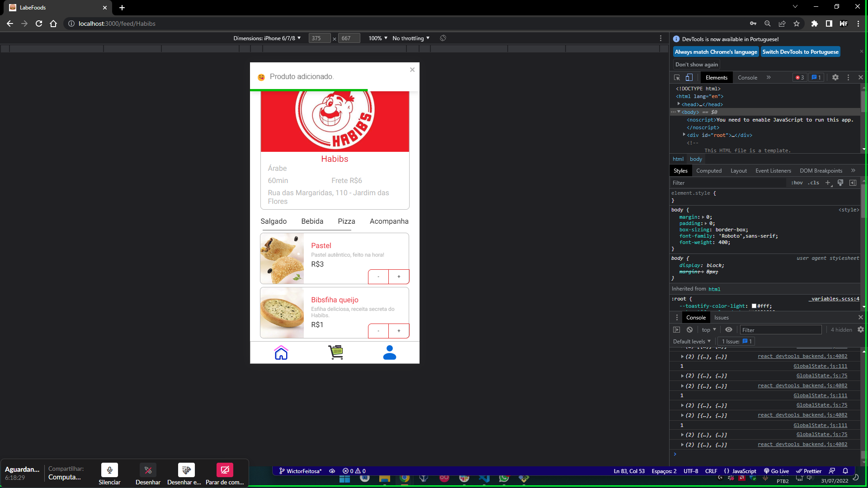Screen dimensions: 868x488
Task: Select the profile icon in the app footer
Action: 389,352
